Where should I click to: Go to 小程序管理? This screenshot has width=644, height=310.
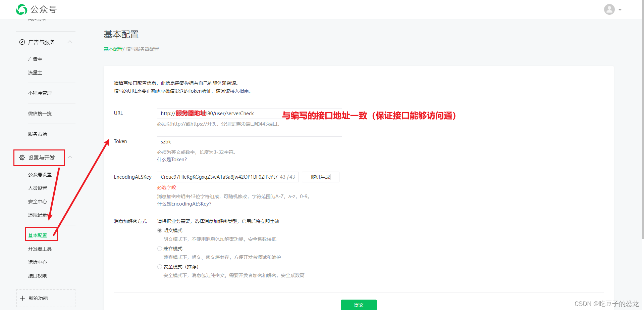pyautogui.click(x=40, y=93)
